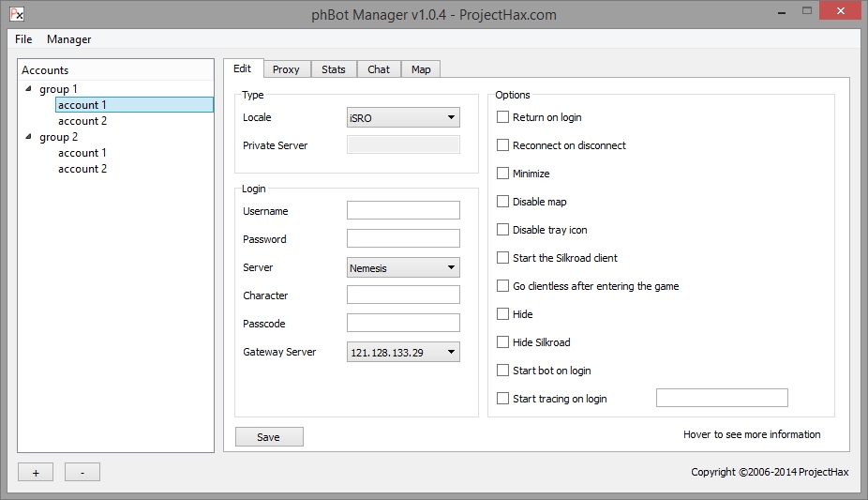
Task: Select account 2 under group 2
Action: pyautogui.click(x=82, y=169)
